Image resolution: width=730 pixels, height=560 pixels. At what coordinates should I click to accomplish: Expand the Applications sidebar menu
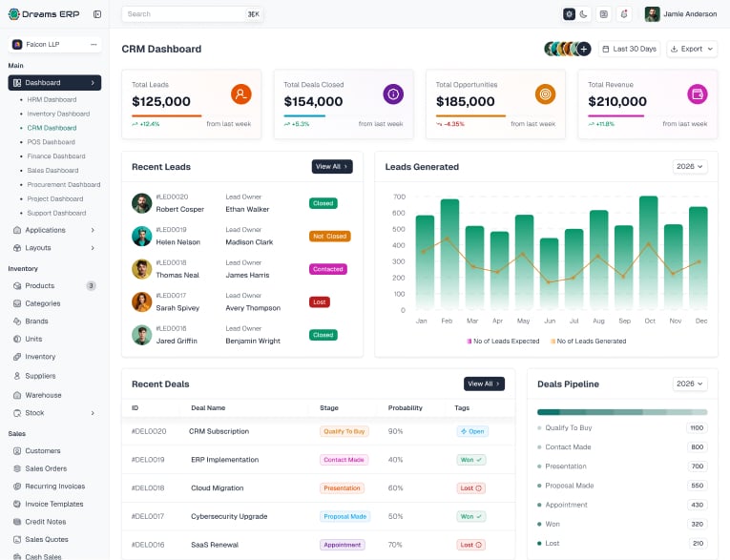pos(54,230)
